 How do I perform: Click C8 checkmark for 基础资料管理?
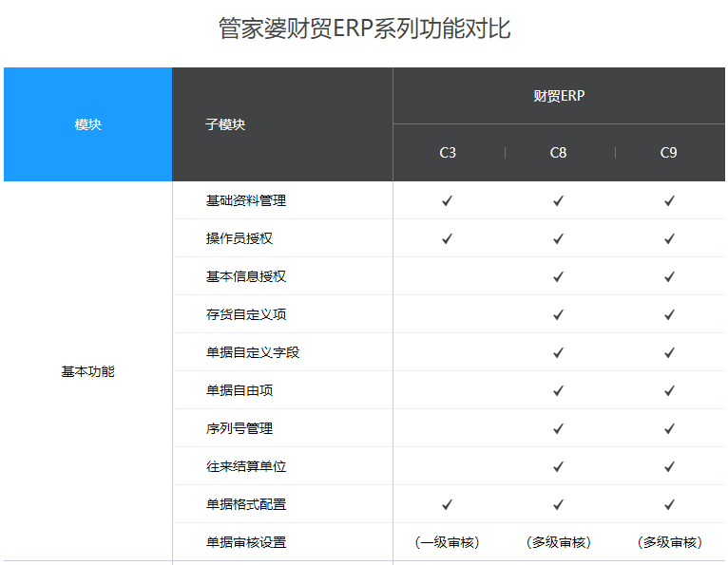(558, 200)
